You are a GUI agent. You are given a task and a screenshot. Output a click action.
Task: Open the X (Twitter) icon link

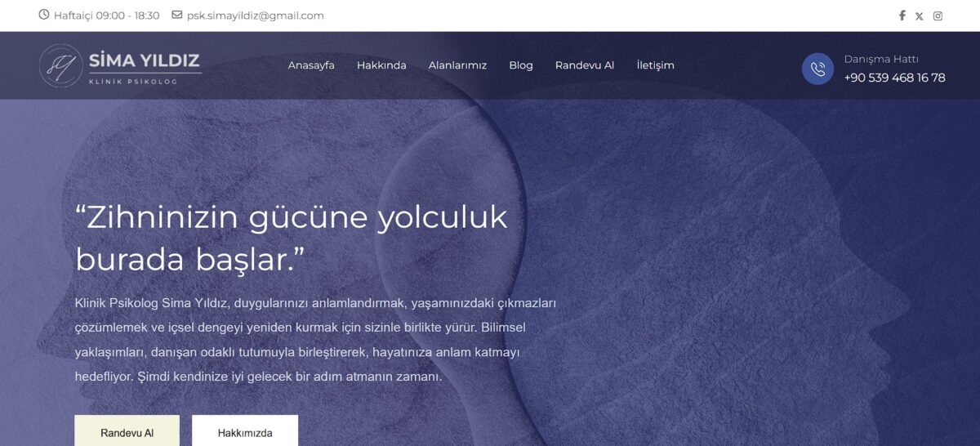[x=920, y=16]
